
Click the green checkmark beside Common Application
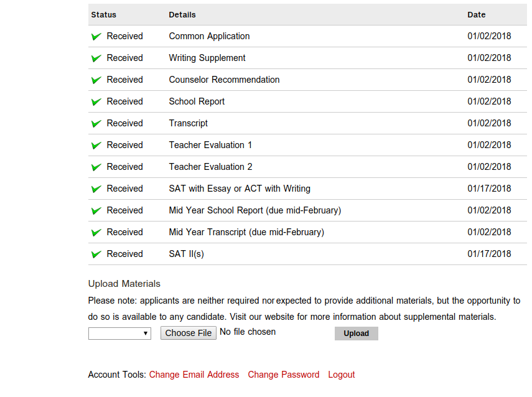[96, 36]
